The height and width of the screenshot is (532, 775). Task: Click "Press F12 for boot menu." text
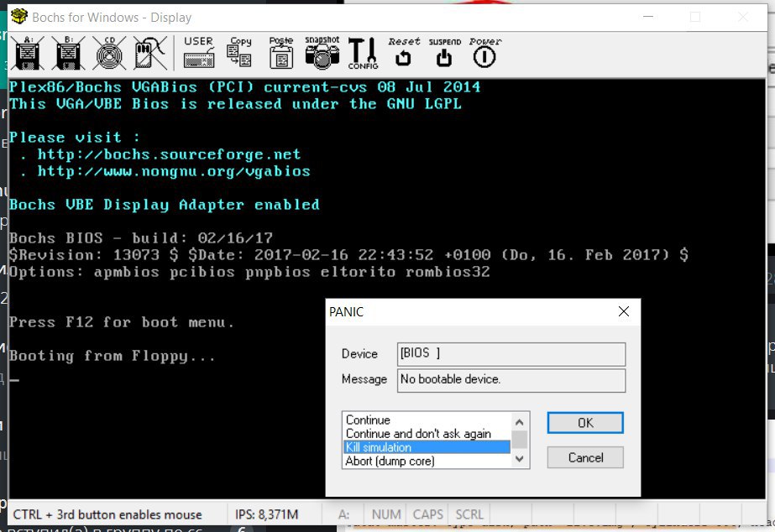tap(122, 322)
